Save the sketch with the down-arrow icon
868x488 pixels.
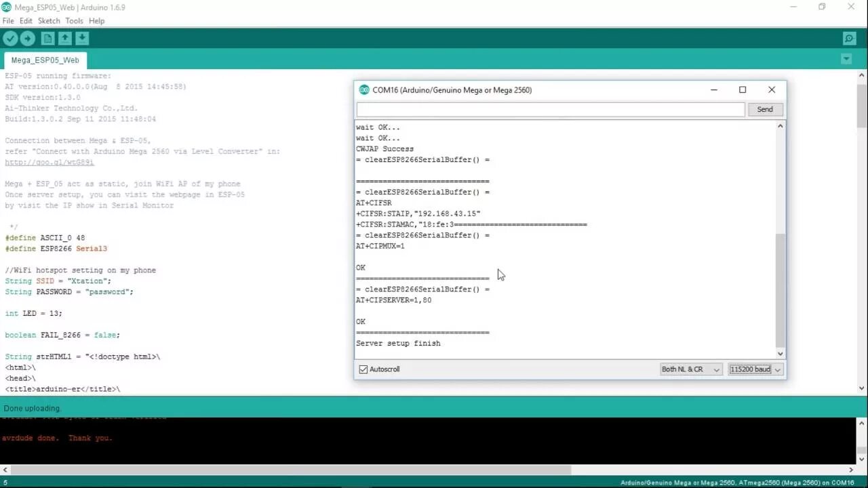pos(81,39)
